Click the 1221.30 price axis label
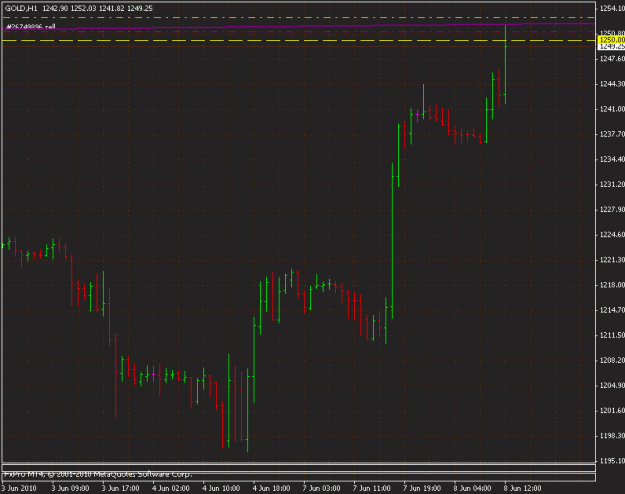625x494 pixels. coord(612,260)
